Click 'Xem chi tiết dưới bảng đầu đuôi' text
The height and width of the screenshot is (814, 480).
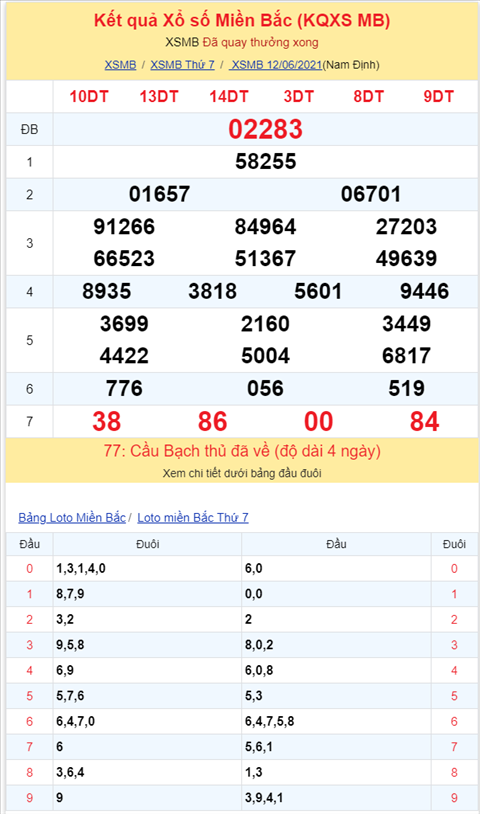pos(242,473)
